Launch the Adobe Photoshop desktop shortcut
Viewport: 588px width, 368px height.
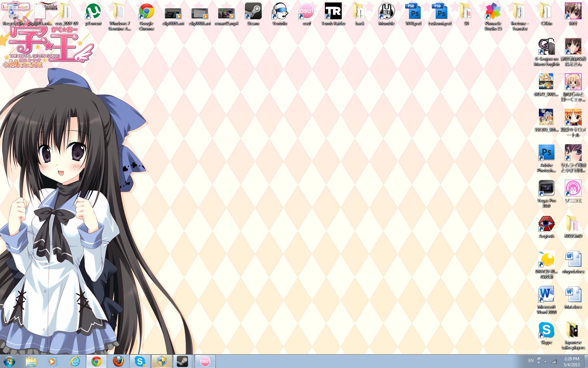point(546,158)
